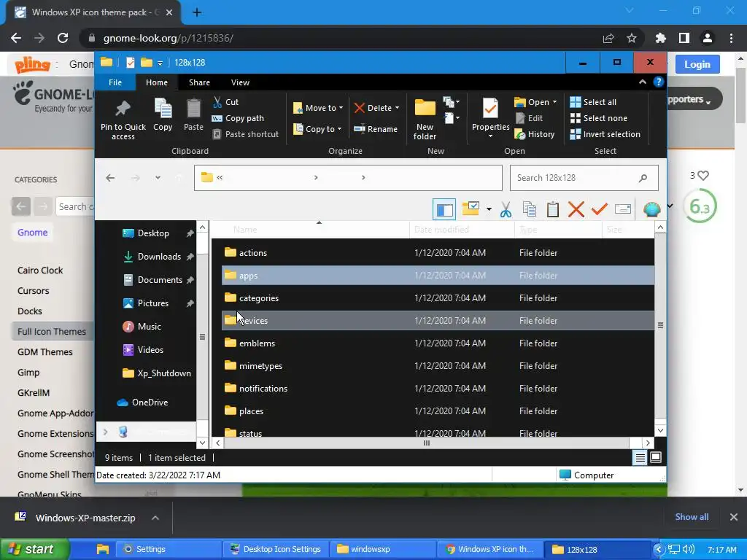The width and height of the screenshot is (747, 560).
Task: Select the categories folder
Action: (438, 298)
